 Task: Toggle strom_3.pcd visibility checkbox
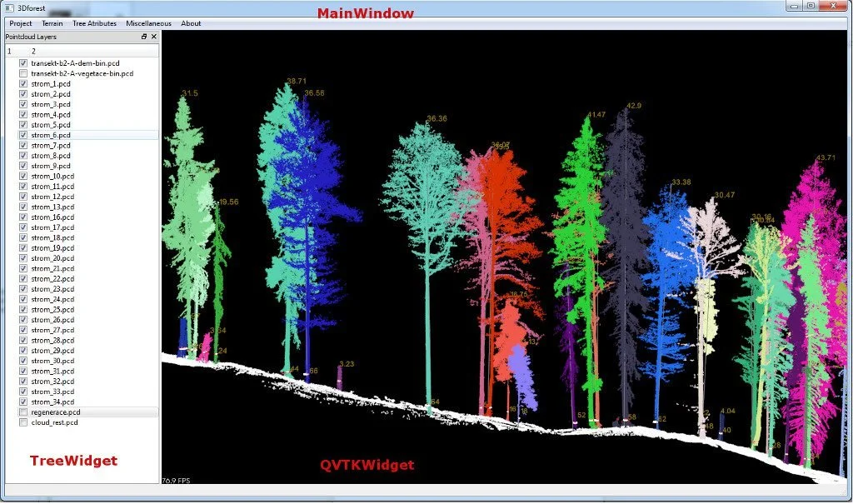coord(23,104)
